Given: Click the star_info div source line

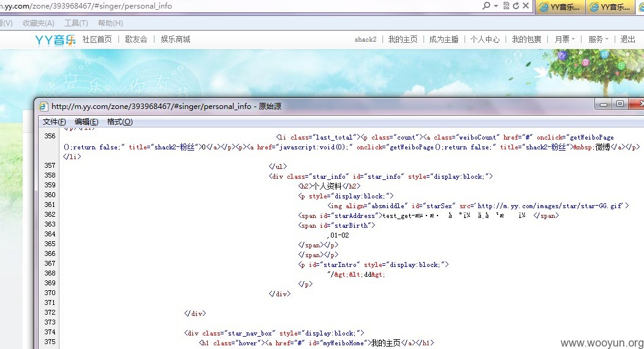Looking at the screenshot, I should click(381, 176).
